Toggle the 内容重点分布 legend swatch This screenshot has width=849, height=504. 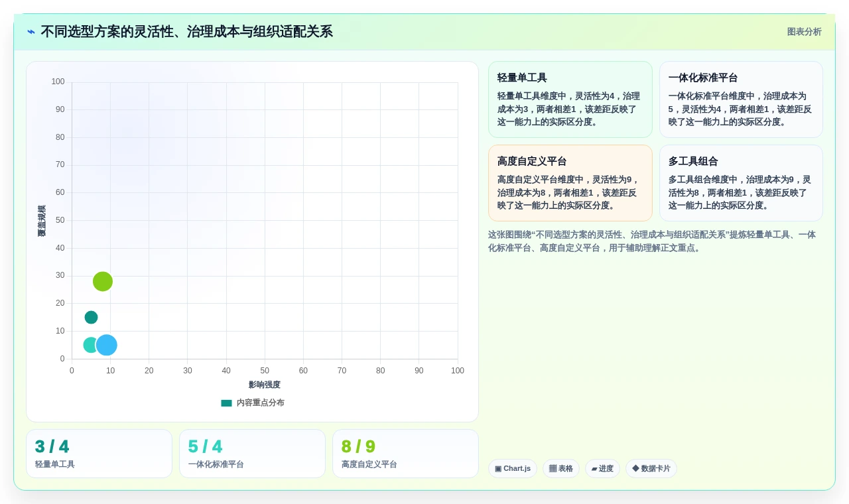click(x=226, y=403)
